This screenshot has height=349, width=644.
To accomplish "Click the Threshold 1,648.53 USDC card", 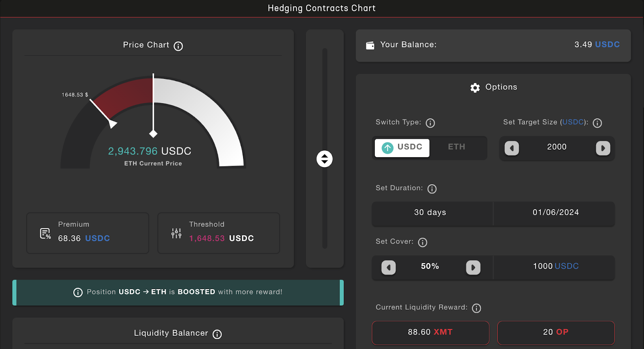I will pyautogui.click(x=219, y=233).
